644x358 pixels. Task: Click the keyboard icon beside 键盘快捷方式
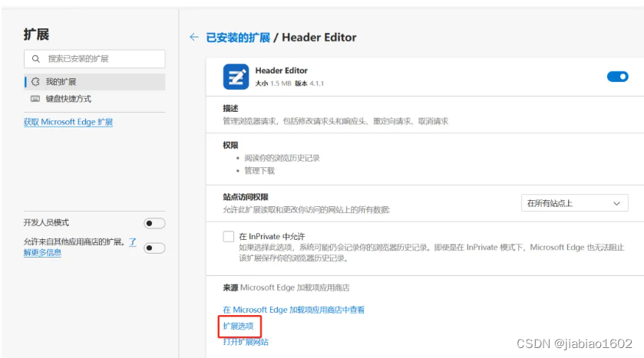pos(35,99)
